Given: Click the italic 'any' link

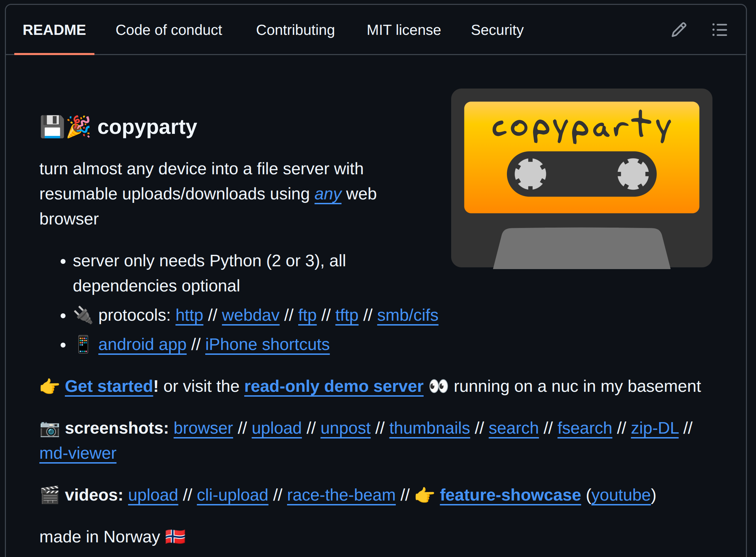Looking at the screenshot, I should click(327, 194).
